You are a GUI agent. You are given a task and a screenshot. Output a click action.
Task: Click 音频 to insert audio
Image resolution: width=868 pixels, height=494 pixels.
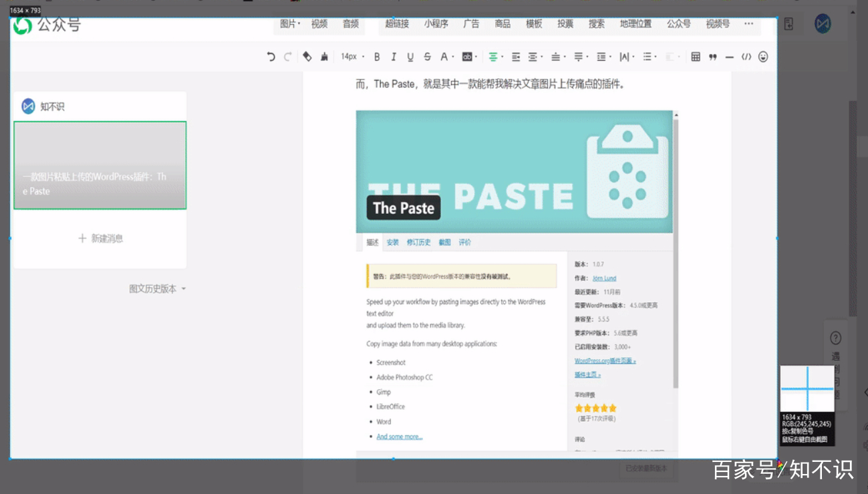coord(351,24)
